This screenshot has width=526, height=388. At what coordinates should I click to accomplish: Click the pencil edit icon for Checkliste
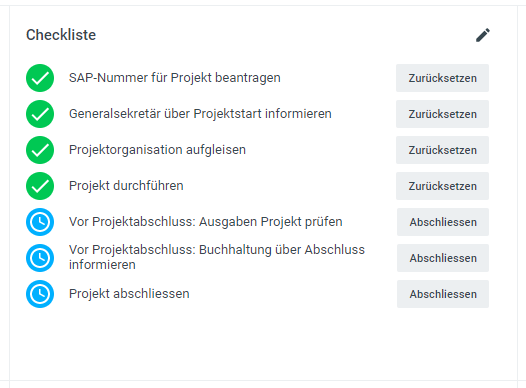pyautogui.click(x=483, y=35)
